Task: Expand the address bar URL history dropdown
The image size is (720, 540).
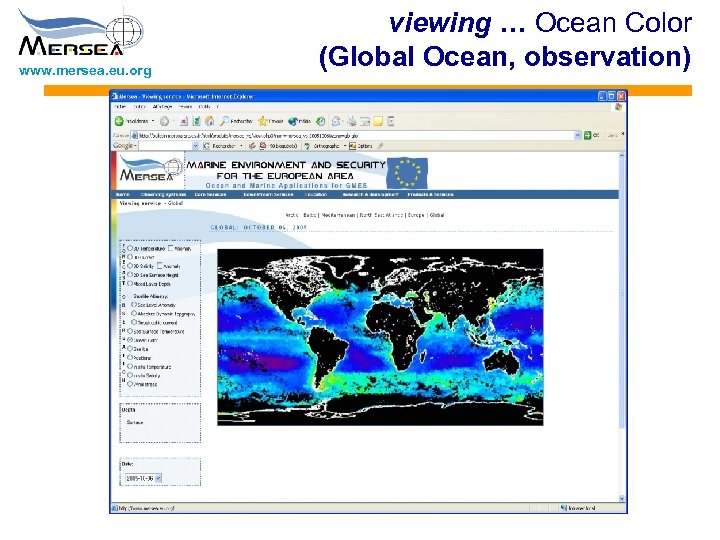Action: [x=577, y=135]
